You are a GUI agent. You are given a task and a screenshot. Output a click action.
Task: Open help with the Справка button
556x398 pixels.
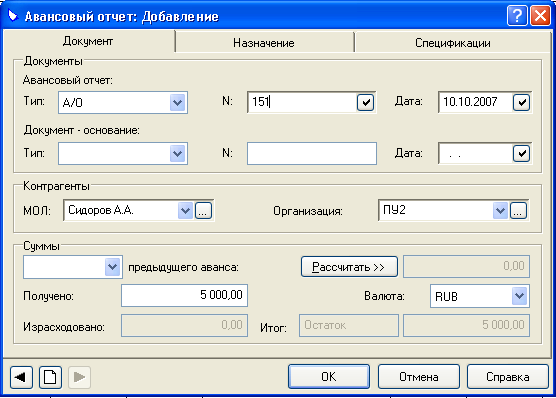click(x=508, y=377)
